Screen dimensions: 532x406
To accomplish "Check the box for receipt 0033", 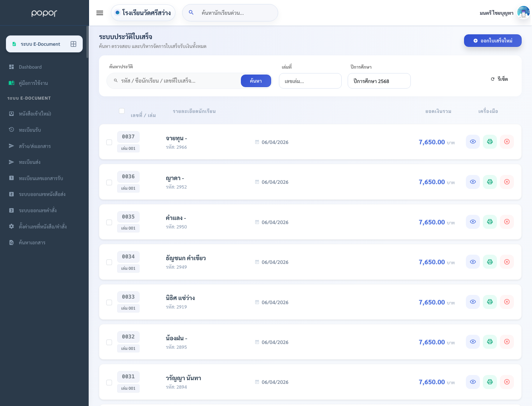I will click(109, 302).
